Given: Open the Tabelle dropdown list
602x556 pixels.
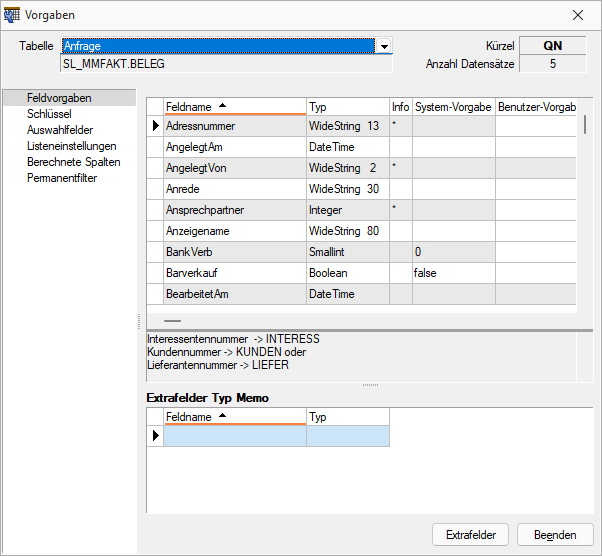Looking at the screenshot, I should pos(384,46).
